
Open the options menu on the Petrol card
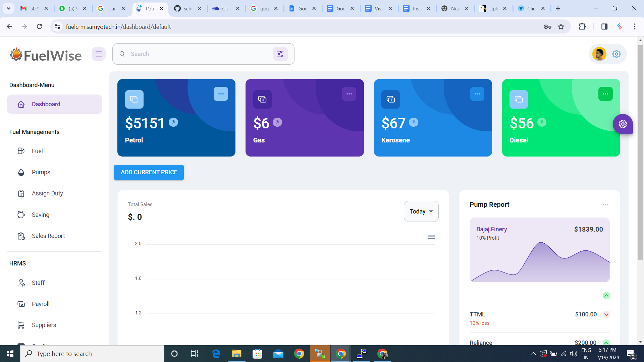(x=221, y=94)
